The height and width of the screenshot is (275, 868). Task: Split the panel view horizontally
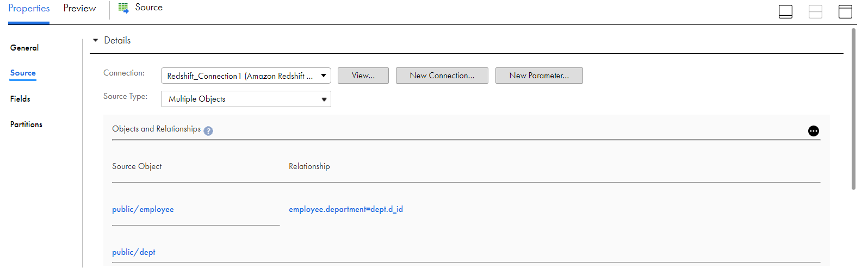(x=815, y=11)
